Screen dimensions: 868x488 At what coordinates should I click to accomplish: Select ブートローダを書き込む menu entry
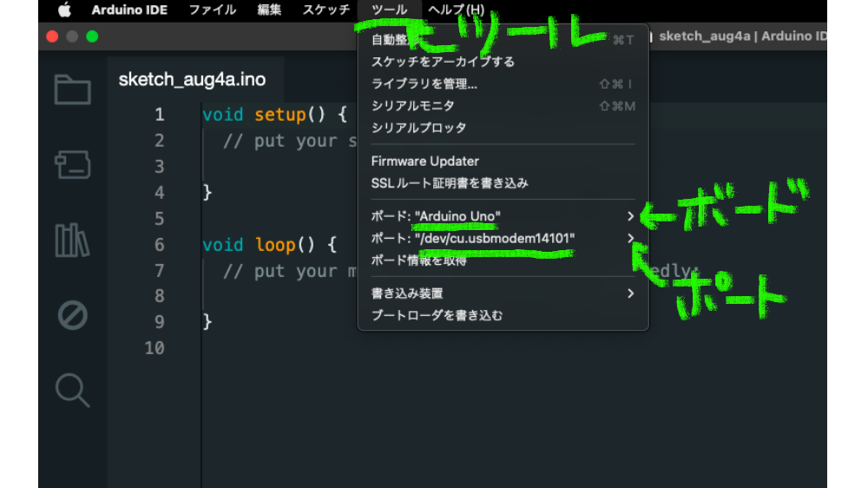tap(503, 316)
